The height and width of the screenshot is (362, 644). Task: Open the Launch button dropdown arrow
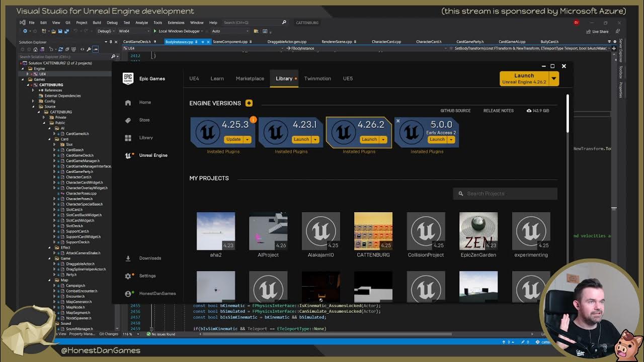coord(554,78)
